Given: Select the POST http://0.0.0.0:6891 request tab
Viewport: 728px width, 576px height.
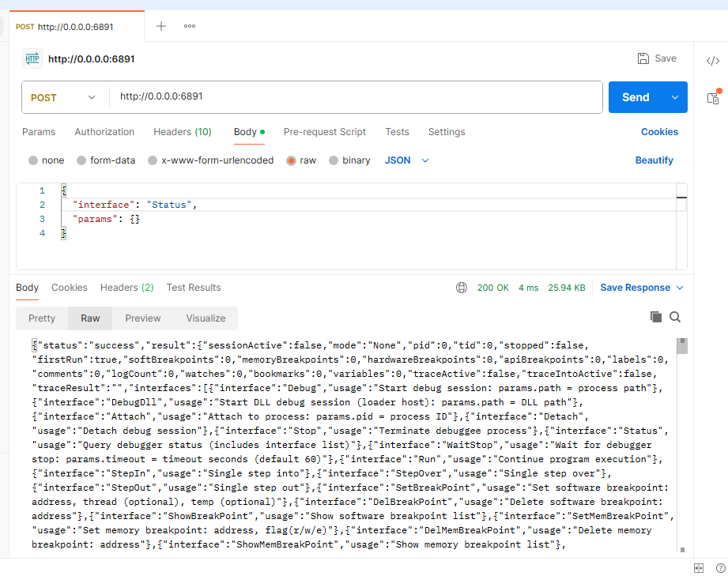Looking at the screenshot, I should point(77,26).
